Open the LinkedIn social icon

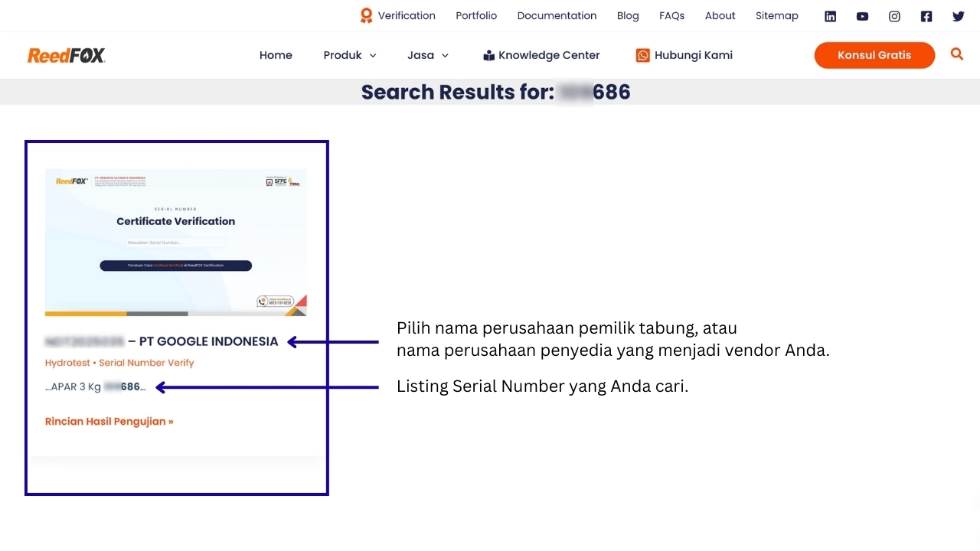[x=830, y=16]
